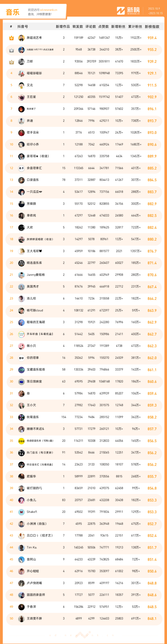
Task: Open the xd.newrank.cn link
Action: (x=48, y=10)
